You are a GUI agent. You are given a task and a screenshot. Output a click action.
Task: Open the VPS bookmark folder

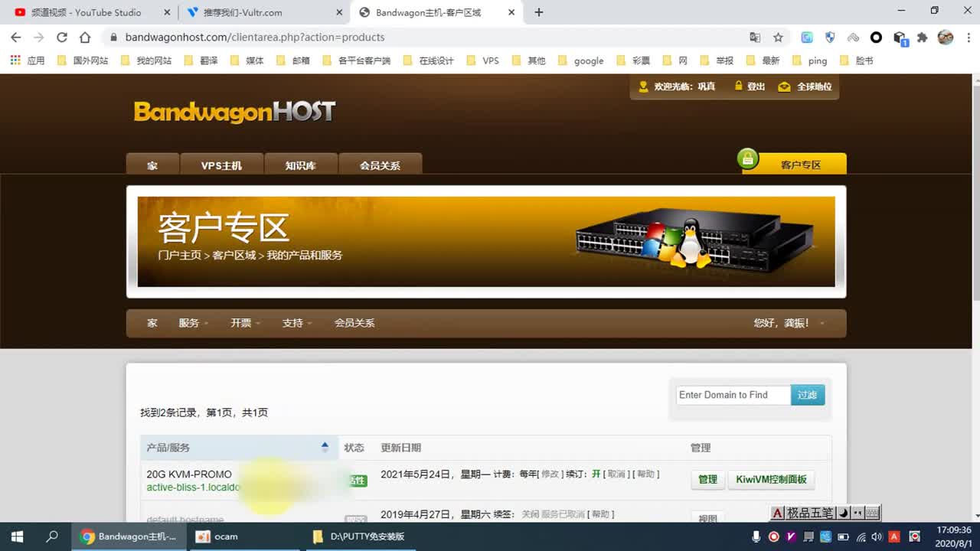pyautogui.click(x=482, y=60)
